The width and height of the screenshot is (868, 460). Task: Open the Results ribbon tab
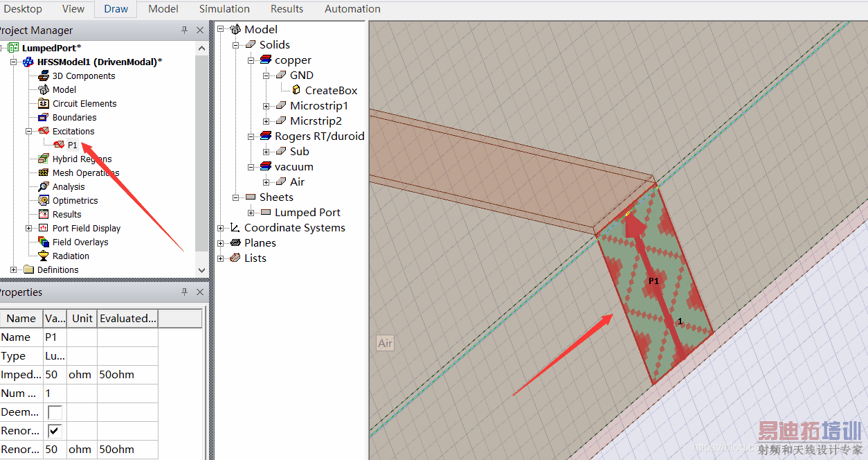287,9
